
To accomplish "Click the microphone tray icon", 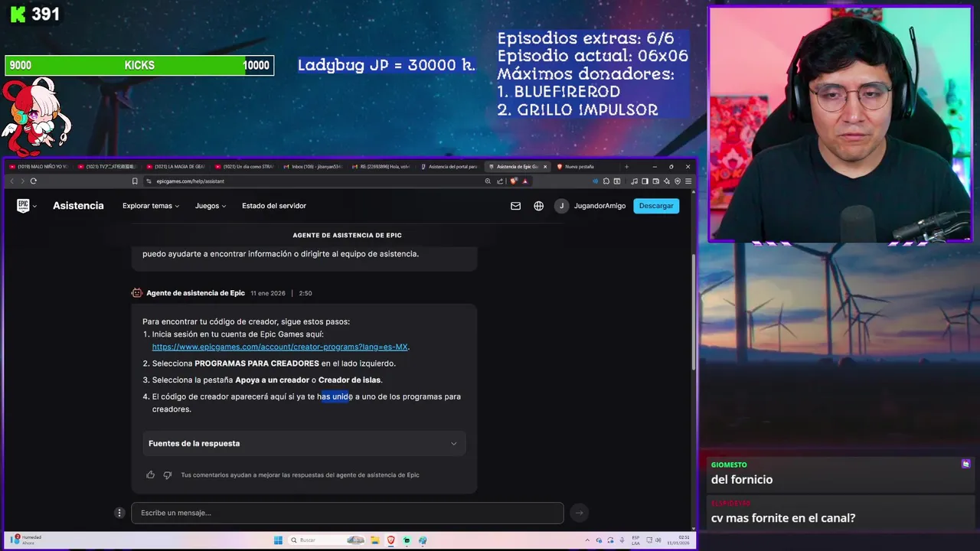I will point(622,540).
